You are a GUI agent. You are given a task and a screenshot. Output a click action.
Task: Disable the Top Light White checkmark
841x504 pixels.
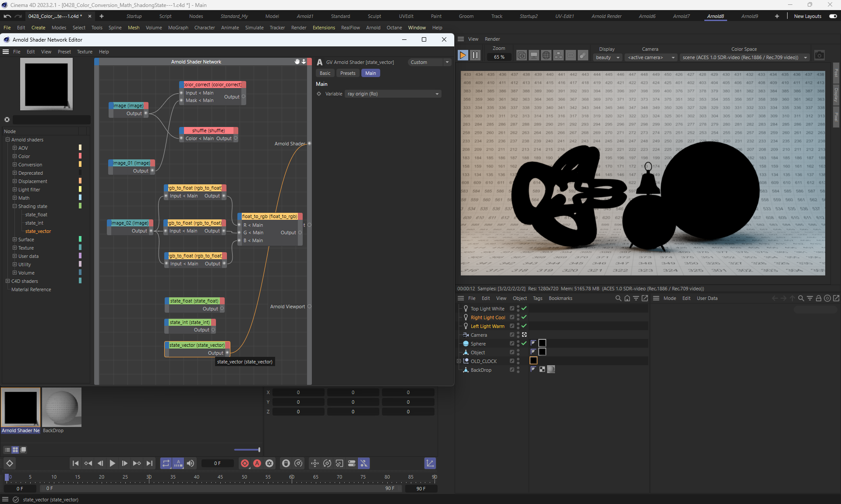pos(524,308)
